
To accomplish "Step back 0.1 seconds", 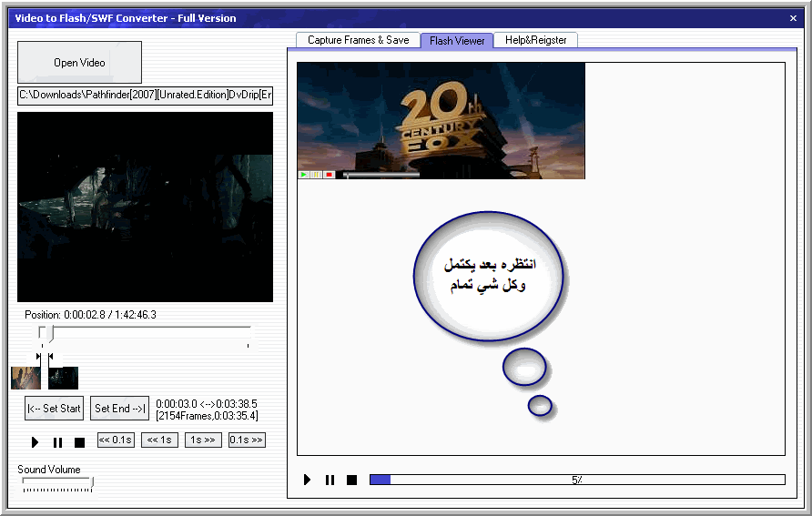I will pos(116,440).
